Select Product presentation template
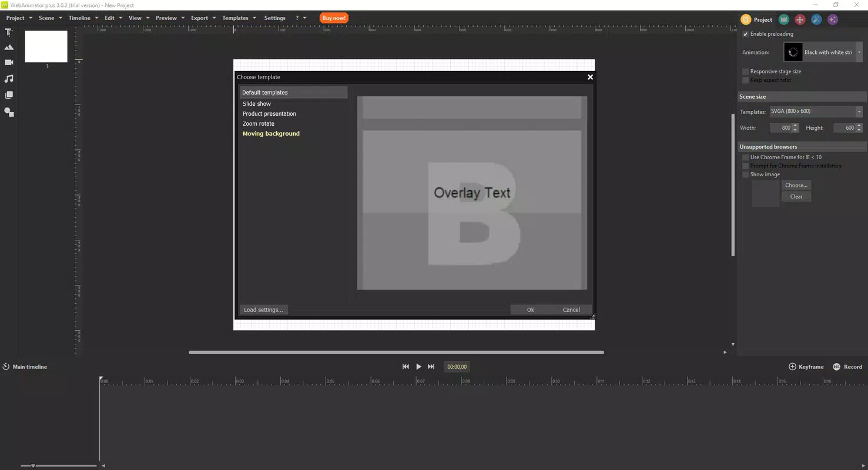This screenshot has height=470, width=868. (269, 114)
